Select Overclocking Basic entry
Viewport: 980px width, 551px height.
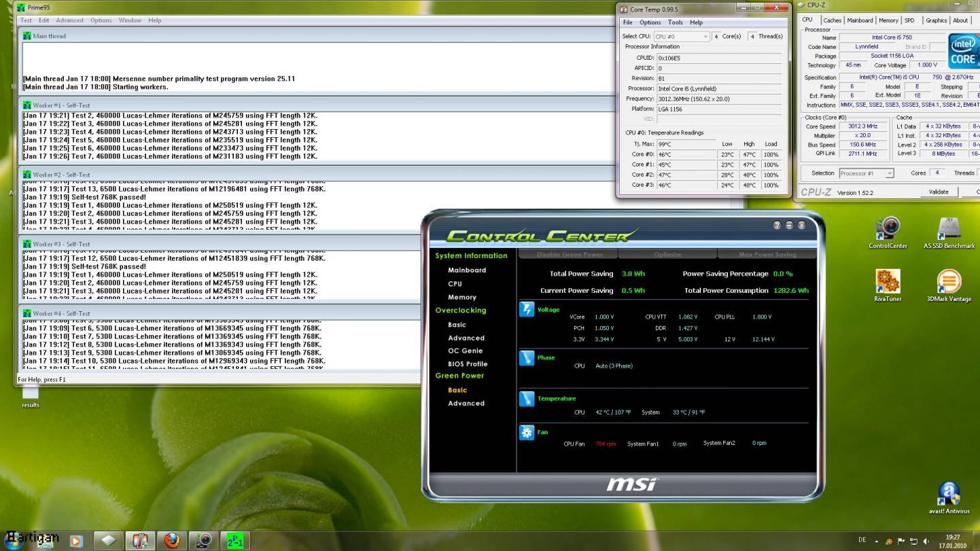point(457,325)
